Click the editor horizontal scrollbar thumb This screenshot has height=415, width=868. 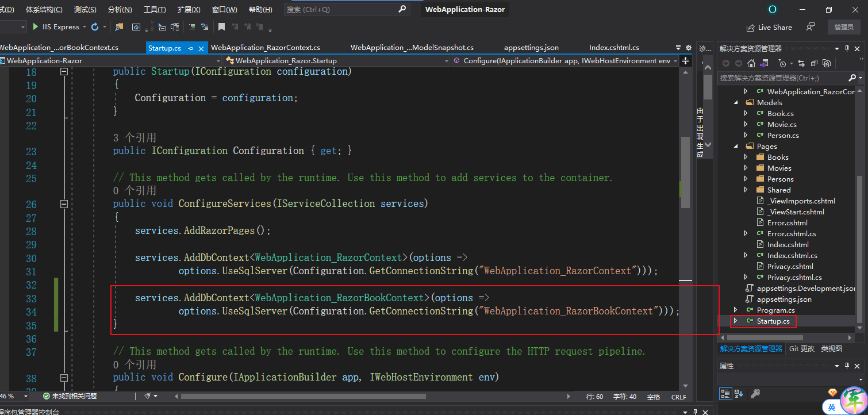[x=303, y=396]
